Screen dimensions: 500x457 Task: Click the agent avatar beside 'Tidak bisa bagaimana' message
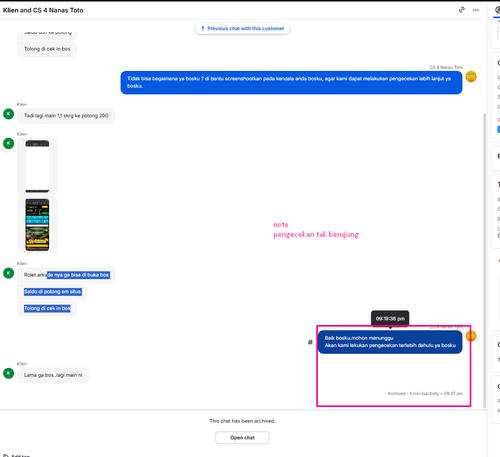tap(471, 77)
